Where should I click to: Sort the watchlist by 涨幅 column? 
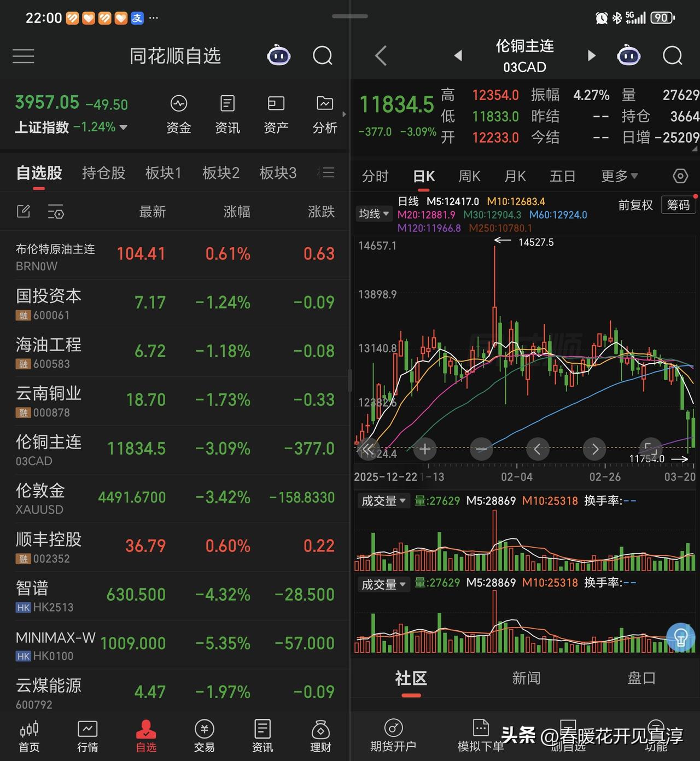click(237, 212)
